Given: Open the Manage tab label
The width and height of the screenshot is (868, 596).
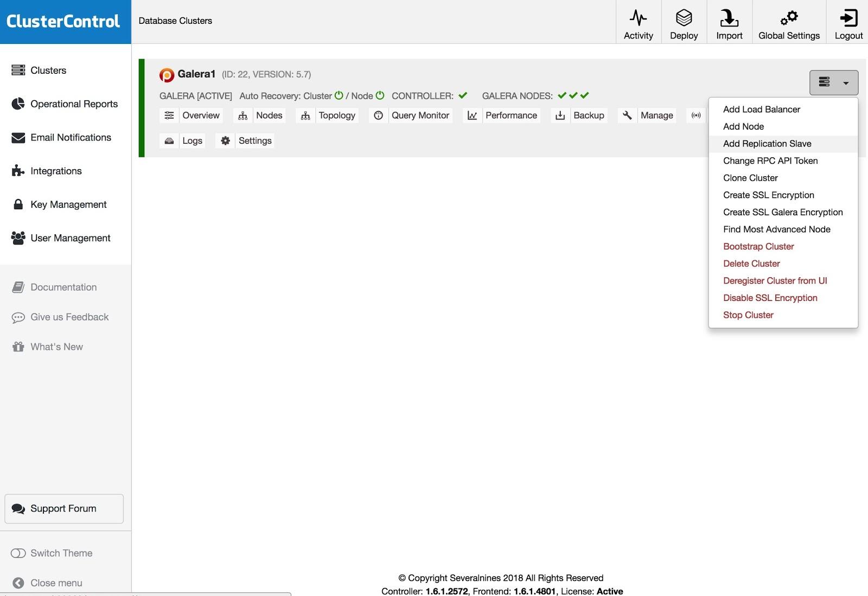Looking at the screenshot, I should [x=656, y=116].
